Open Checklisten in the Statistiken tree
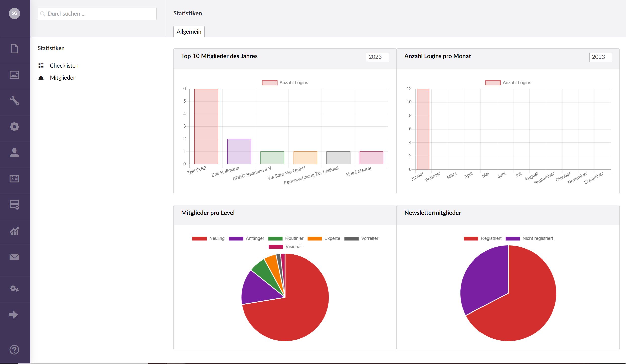626x364 pixels. (x=64, y=66)
